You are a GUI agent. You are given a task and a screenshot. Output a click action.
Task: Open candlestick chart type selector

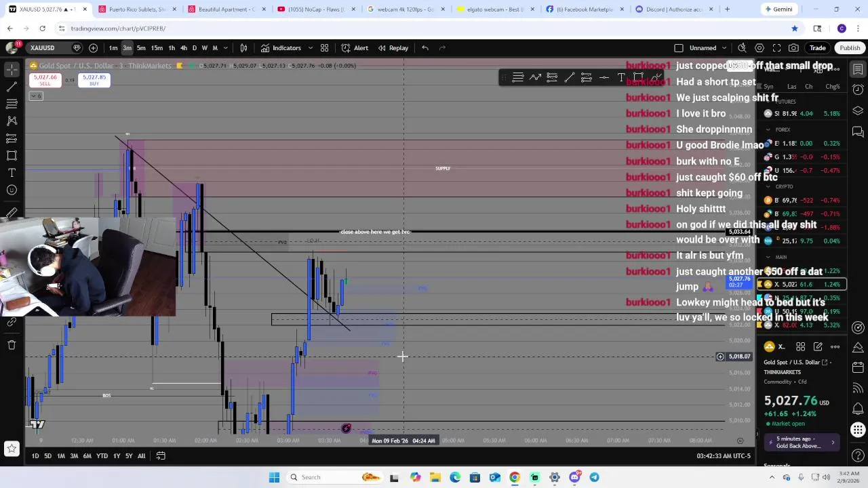coord(243,48)
